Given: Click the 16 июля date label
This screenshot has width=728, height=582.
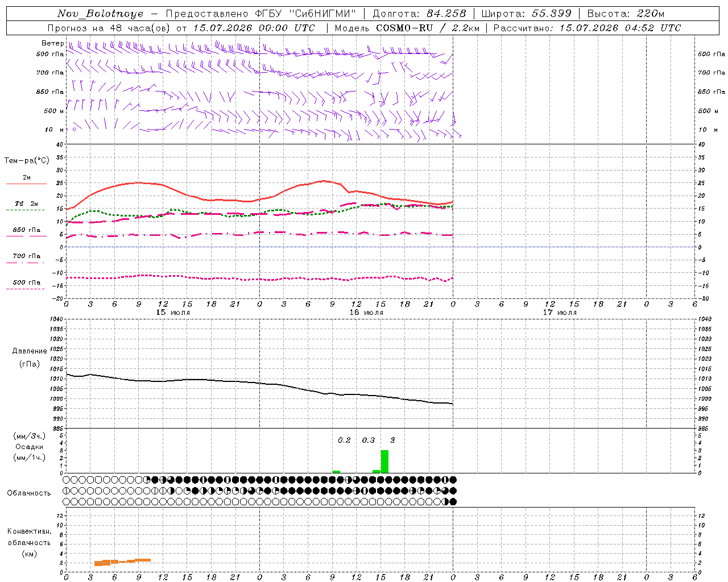Looking at the screenshot, I should [366, 313].
